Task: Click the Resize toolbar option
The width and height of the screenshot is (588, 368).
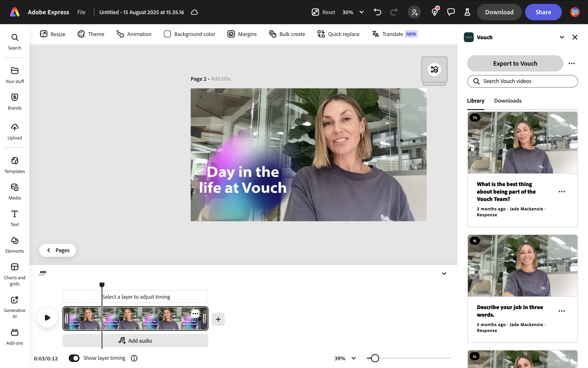Action: click(53, 34)
